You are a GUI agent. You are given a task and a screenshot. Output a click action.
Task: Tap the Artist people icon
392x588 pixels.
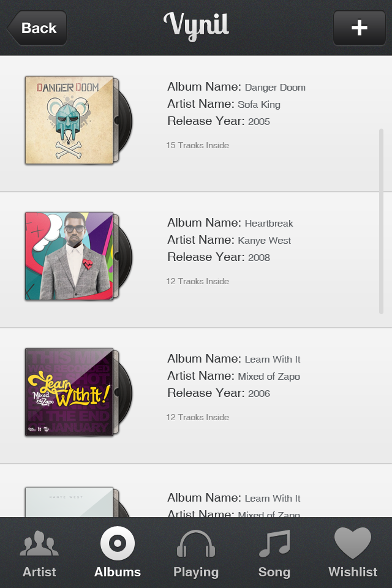(x=39, y=543)
